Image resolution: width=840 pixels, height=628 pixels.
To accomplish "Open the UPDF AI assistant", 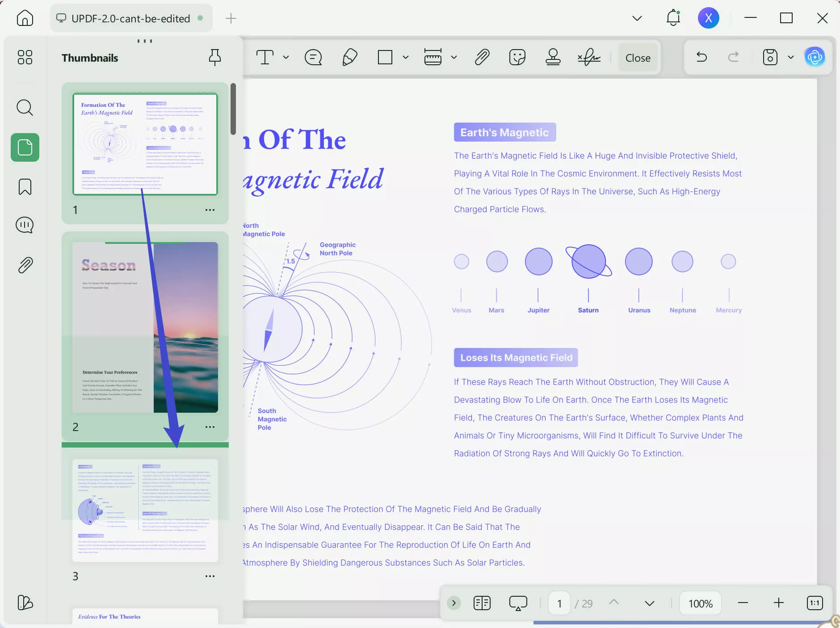I will (815, 57).
